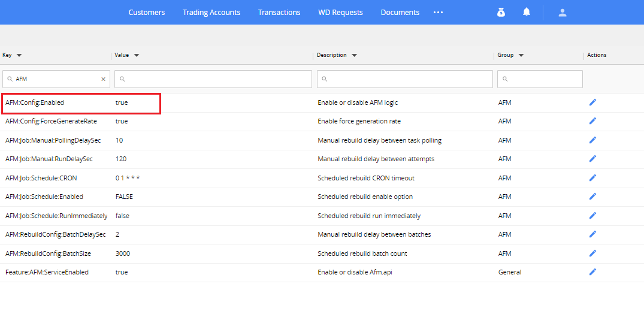
Task: Go to the Transactions menu
Action: pos(279,13)
